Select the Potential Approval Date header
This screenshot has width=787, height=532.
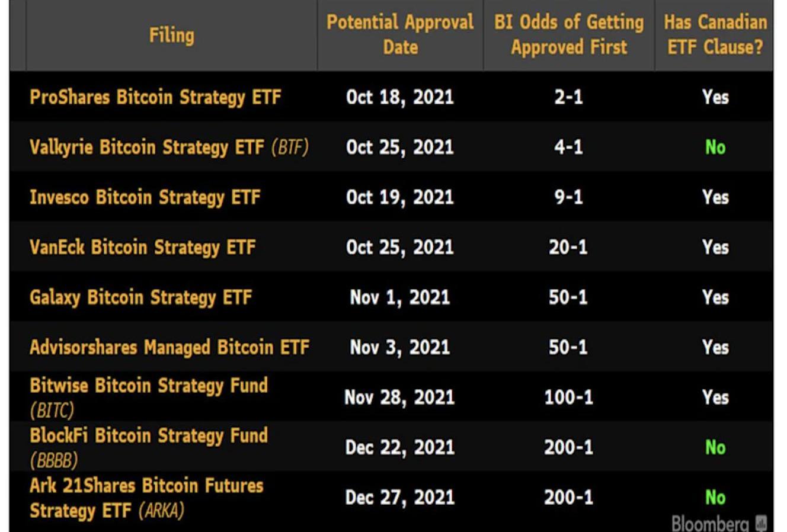pos(400,35)
